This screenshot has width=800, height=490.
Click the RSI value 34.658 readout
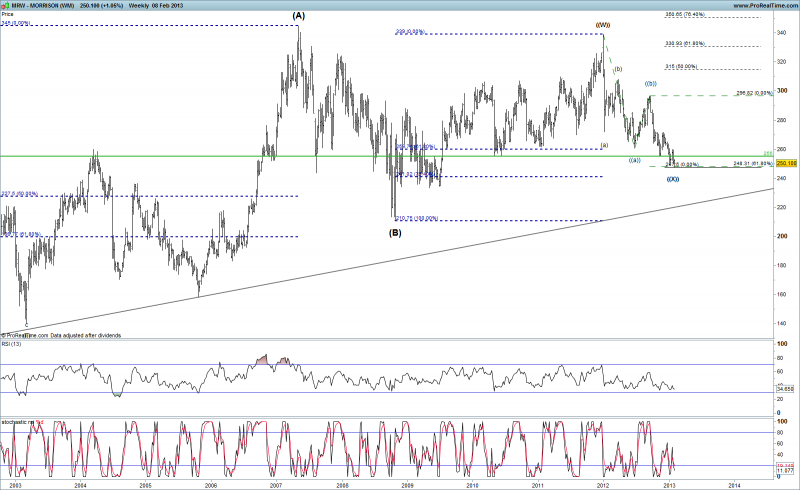click(x=785, y=386)
